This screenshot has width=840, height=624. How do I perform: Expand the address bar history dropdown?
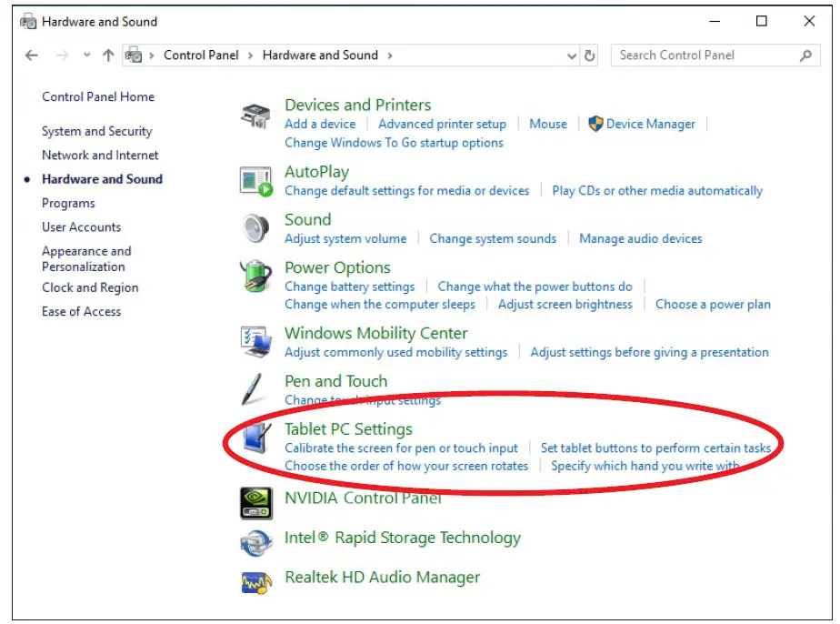(x=572, y=55)
